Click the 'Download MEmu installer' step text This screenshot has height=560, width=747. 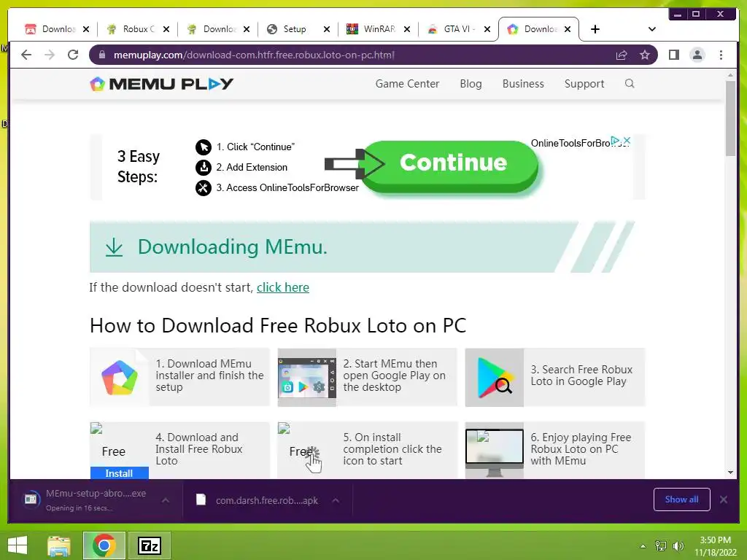tap(209, 376)
